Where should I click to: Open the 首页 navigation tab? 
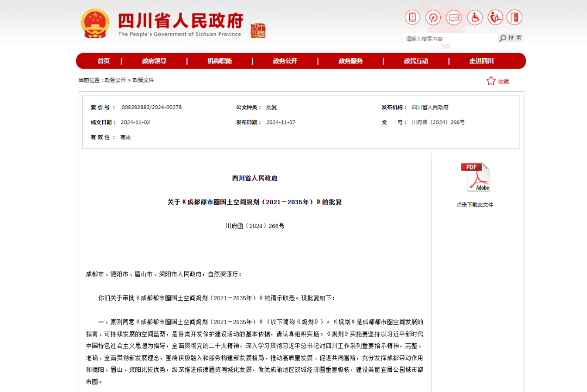click(104, 61)
